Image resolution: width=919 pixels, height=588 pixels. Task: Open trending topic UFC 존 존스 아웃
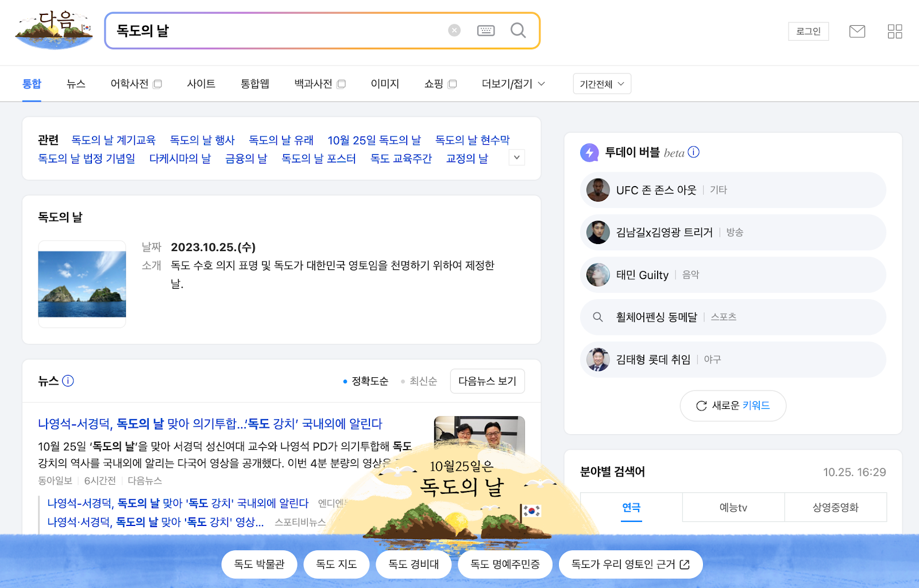[x=733, y=190]
